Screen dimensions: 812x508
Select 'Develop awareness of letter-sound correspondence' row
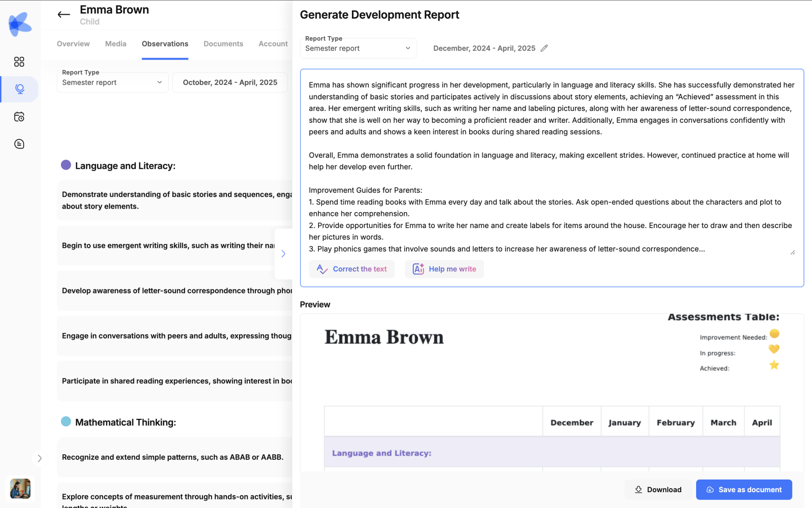click(175, 290)
